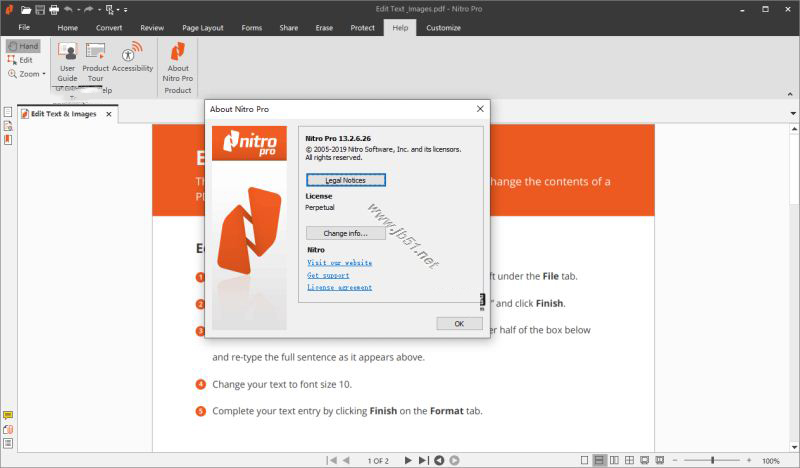Open the Redo history dropdown arrow
Screen dimensions: 800x468
pos(99,10)
